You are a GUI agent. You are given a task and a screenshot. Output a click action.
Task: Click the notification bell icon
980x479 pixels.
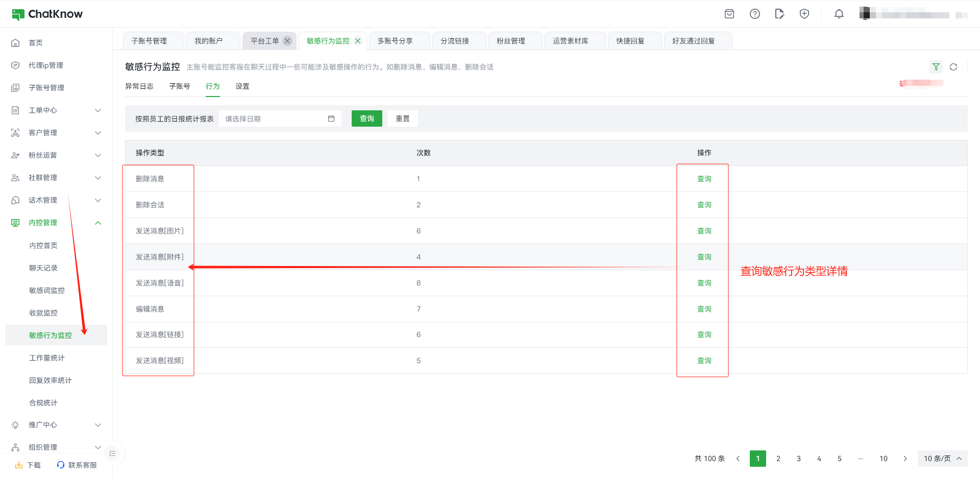click(x=839, y=14)
